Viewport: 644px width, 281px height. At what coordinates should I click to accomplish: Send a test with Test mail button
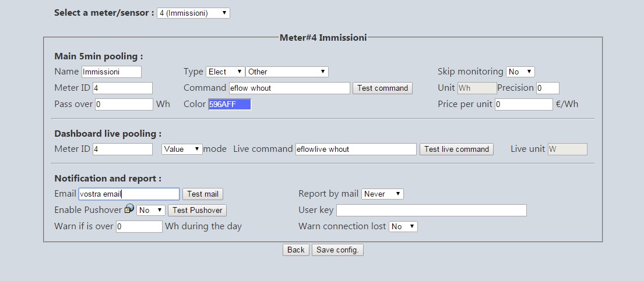pyautogui.click(x=202, y=194)
